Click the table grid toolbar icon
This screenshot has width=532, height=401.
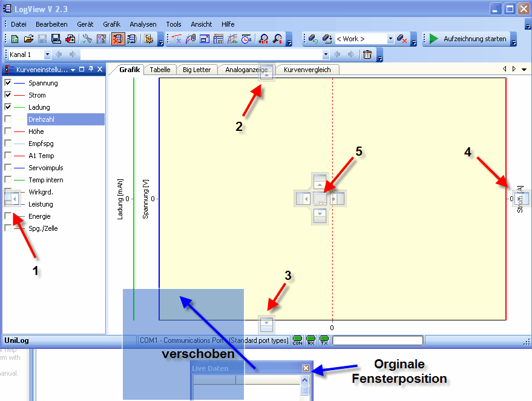(218, 39)
